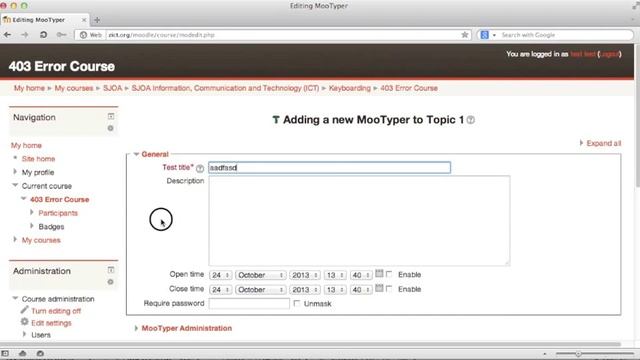Screen dimensions: 640x360
Task: Dock the Navigation block icon
Action: pos(111,117)
